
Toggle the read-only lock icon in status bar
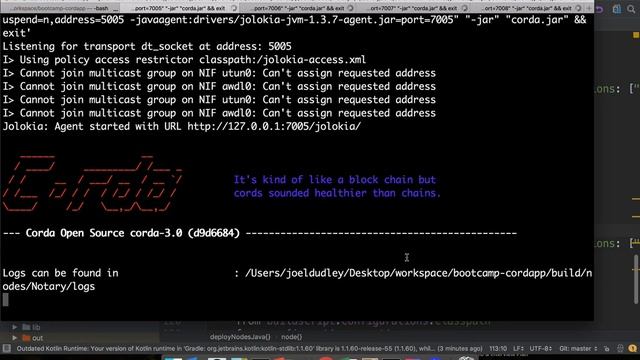tap(607, 349)
